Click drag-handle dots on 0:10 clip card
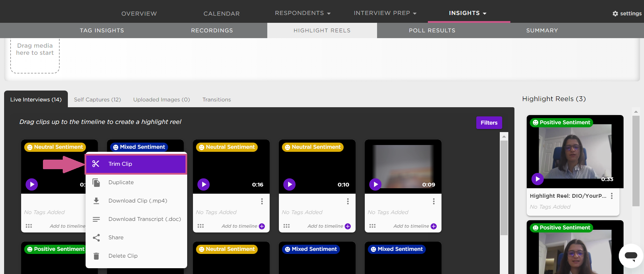644x274 pixels. 286,226
